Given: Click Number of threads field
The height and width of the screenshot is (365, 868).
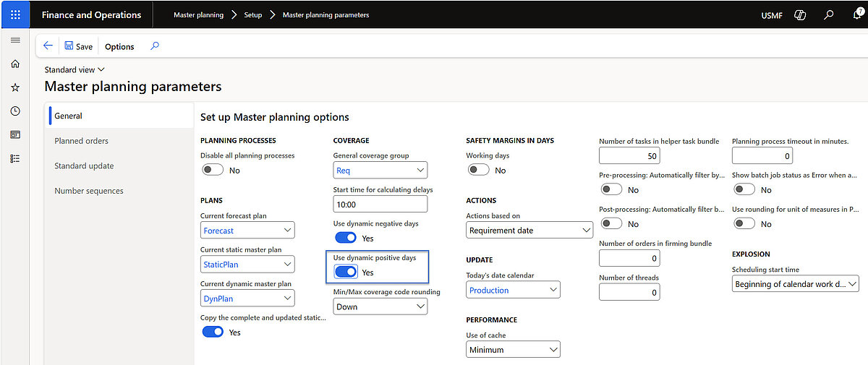Looking at the screenshot, I should [629, 292].
